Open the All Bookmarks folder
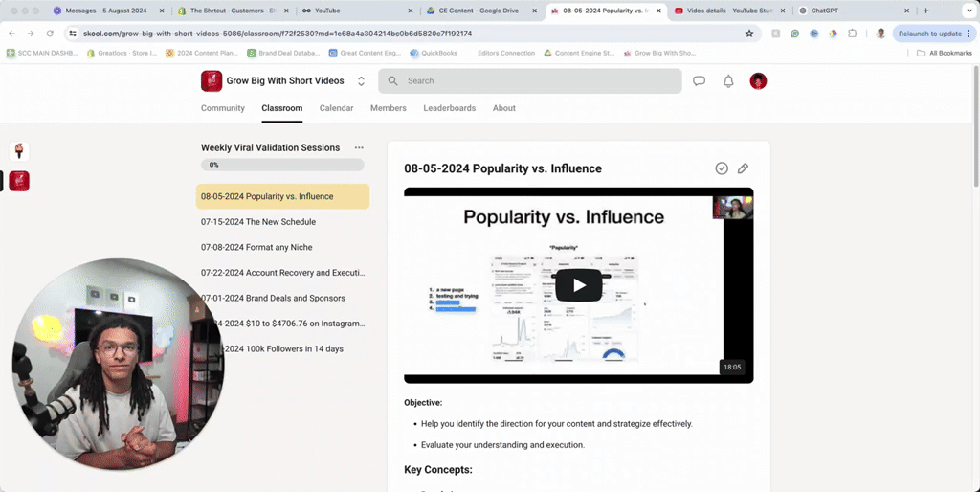Screen dimensions: 980x492 pos(945,54)
